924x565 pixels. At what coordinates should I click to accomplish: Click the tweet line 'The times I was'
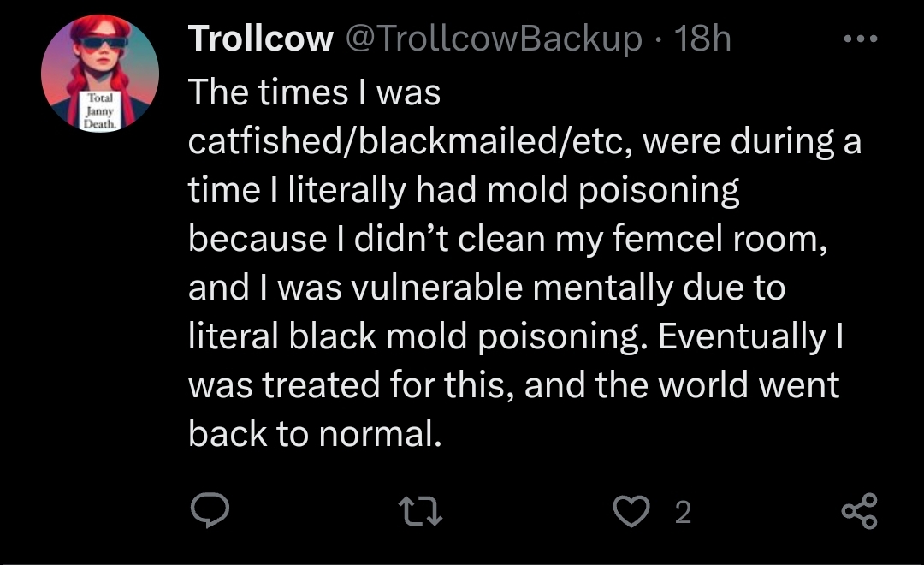[x=314, y=92]
